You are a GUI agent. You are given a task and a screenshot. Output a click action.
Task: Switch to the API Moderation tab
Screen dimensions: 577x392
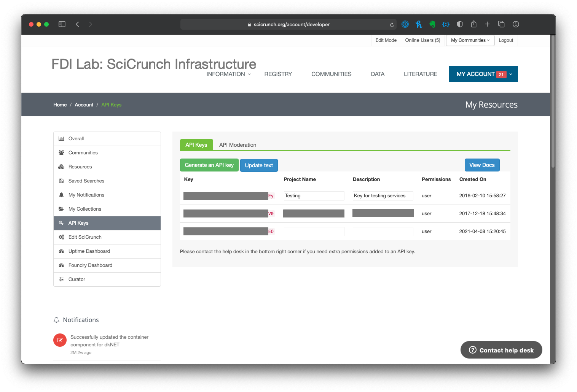pos(237,145)
